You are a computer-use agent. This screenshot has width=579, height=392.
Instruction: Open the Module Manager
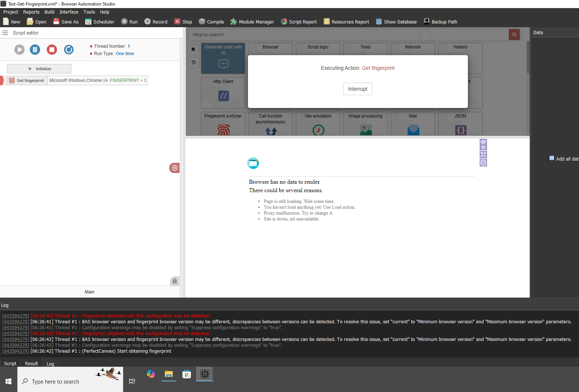[x=252, y=22]
